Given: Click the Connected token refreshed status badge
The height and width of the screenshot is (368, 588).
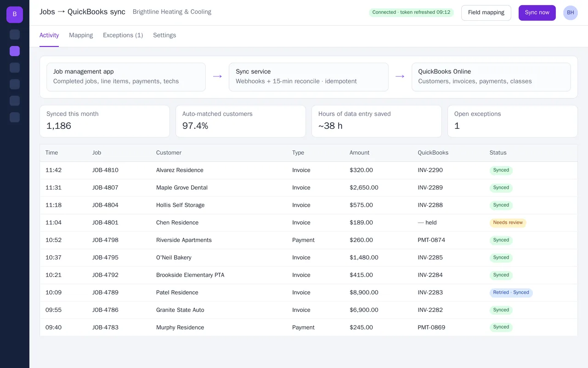Looking at the screenshot, I should click(411, 12).
